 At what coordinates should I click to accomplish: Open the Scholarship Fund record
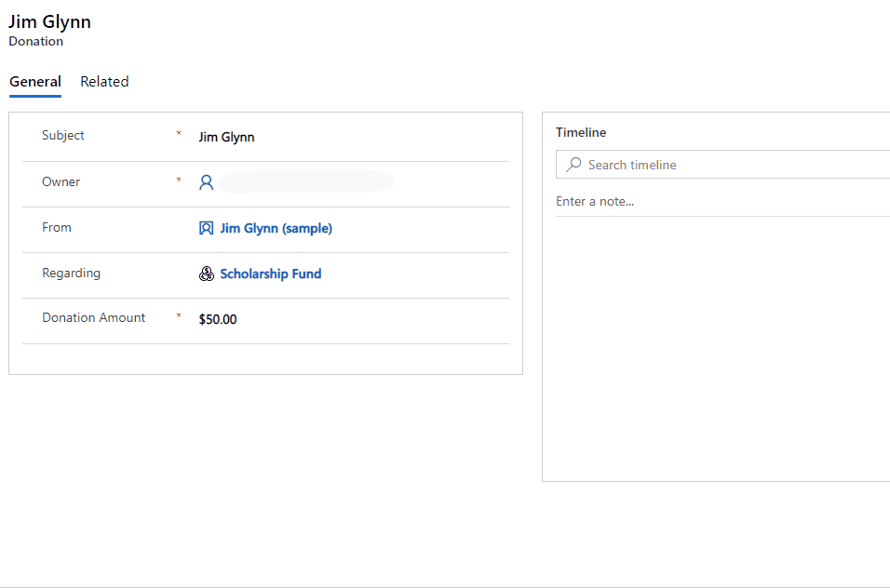(x=270, y=274)
